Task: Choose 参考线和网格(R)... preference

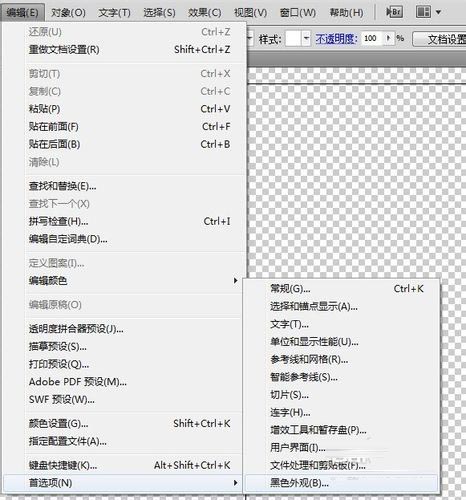Action: (x=341, y=359)
